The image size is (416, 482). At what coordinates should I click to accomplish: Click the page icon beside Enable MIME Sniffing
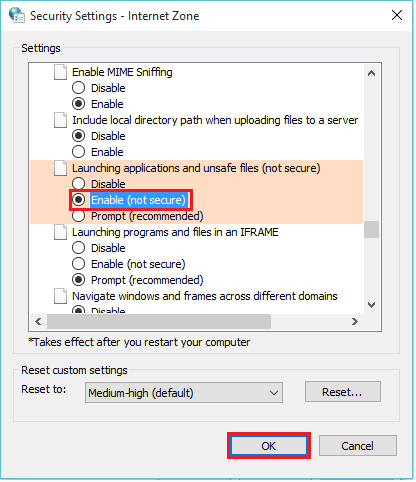point(60,72)
